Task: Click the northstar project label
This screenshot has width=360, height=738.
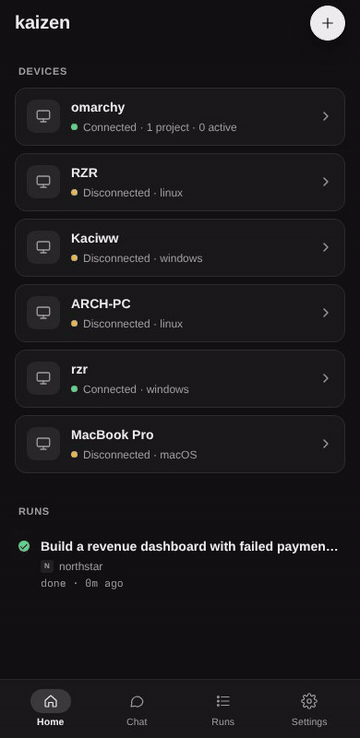Action: (81, 566)
